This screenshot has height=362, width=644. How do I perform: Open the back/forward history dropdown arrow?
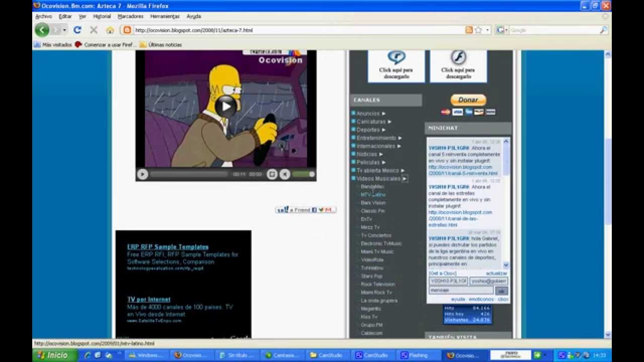pyautogui.click(x=64, y=30)
